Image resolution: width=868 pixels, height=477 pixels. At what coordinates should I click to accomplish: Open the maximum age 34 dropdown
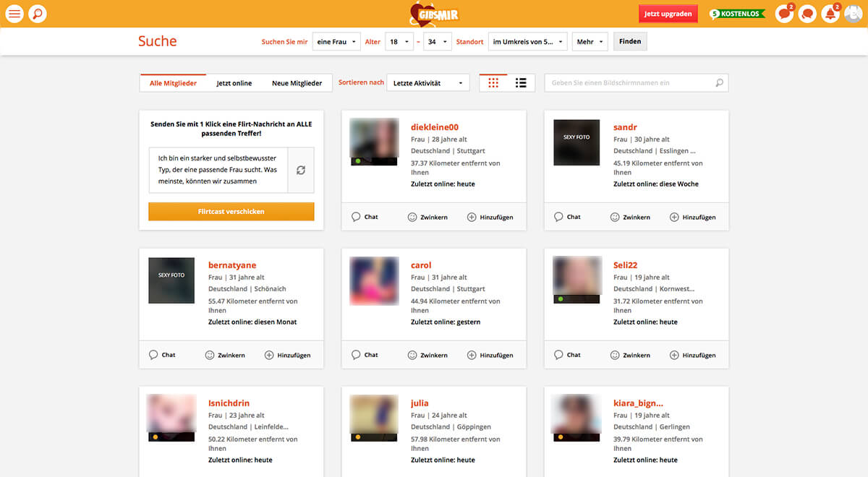438,42
